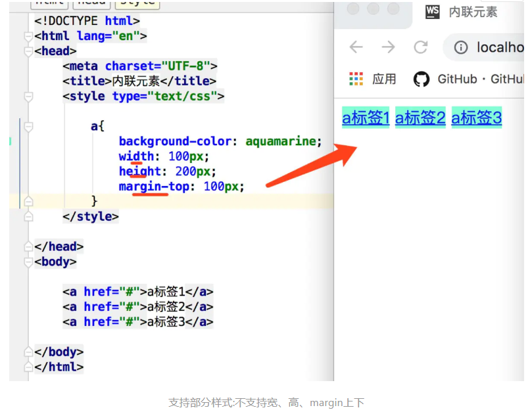Click the teal change marker in the editor gutter
Viewport: 532px width, 412px height.
[x=10, y=141]
